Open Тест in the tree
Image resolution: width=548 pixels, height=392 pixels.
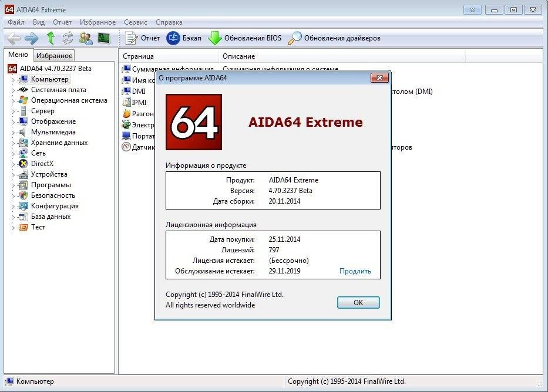click(38, 227)
